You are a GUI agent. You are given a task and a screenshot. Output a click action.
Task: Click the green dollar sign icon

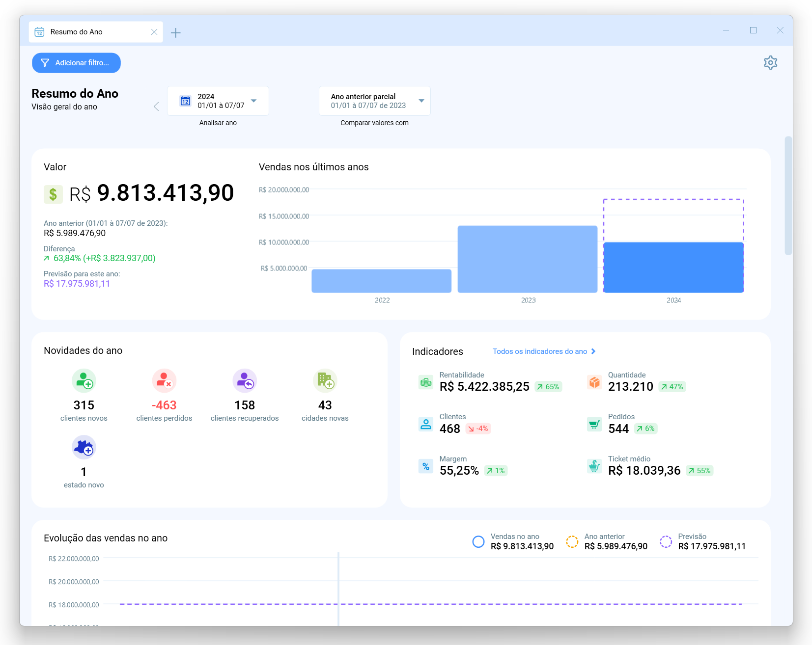point(53,194)
